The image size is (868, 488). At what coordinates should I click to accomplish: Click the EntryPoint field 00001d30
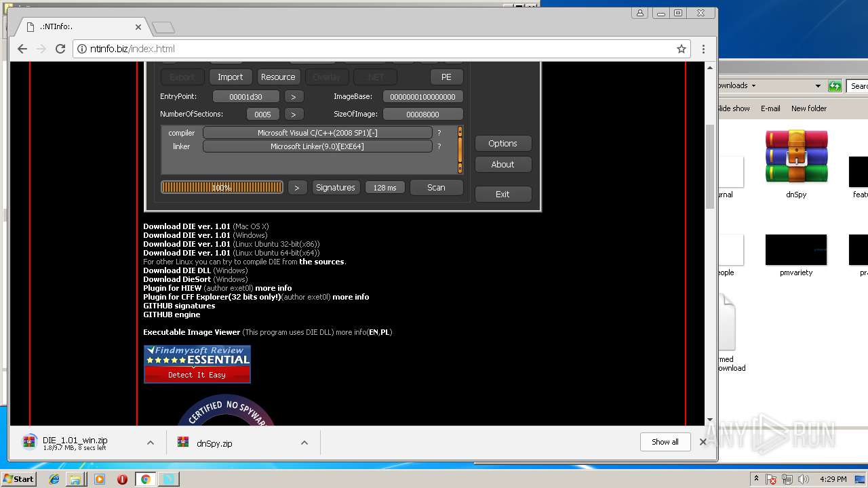click(x=246, y=97)
